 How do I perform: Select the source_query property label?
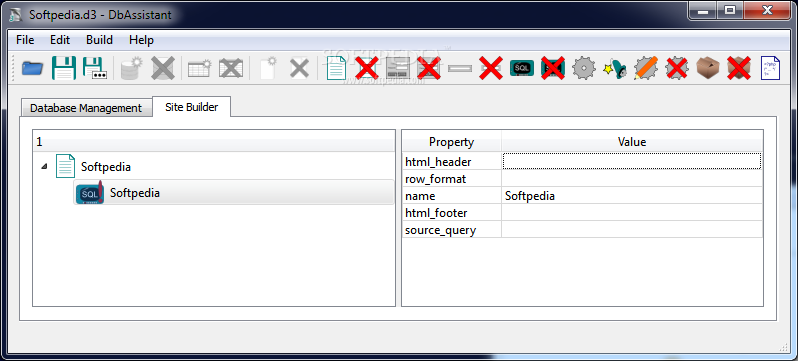[440, 230]
